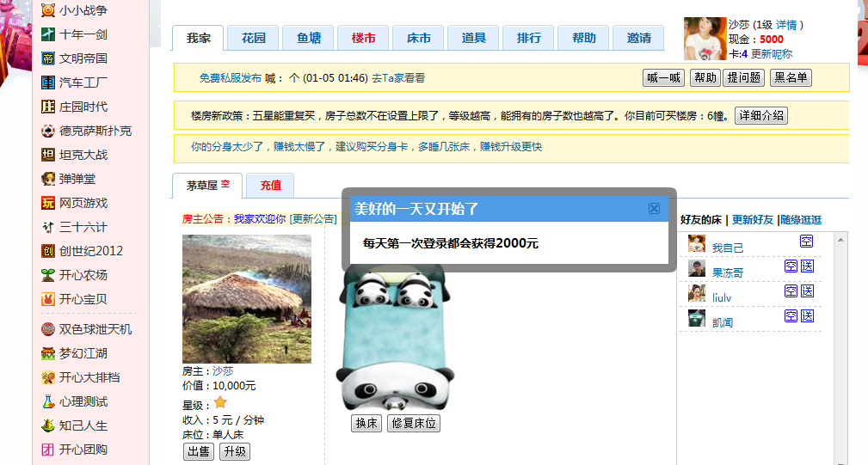The image size is (868, 465).
Task: Click the 坦克大战 sidebar icon
Action: 48,155
